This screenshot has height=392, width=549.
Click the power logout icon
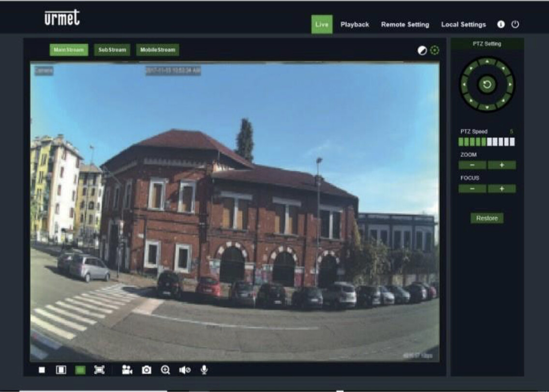click(x=515, y=24)
